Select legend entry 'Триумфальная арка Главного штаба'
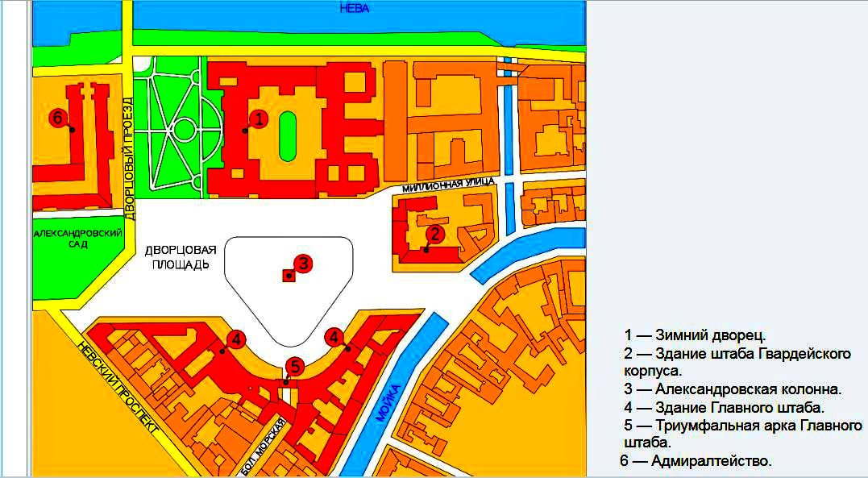 tap(743, 434)
